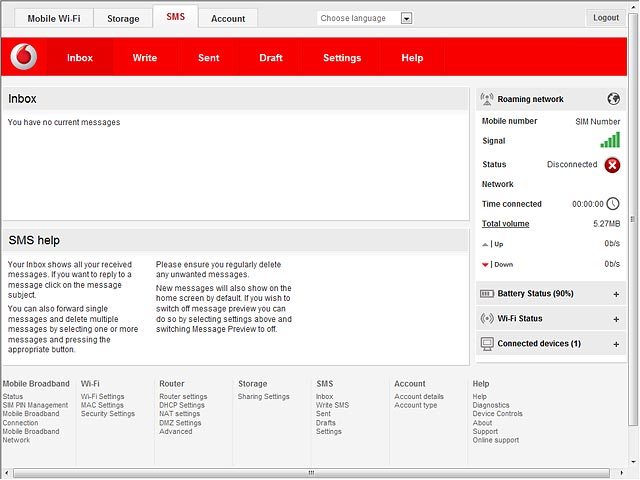Open the SIM PIN Management footer link

pos(35,405)
